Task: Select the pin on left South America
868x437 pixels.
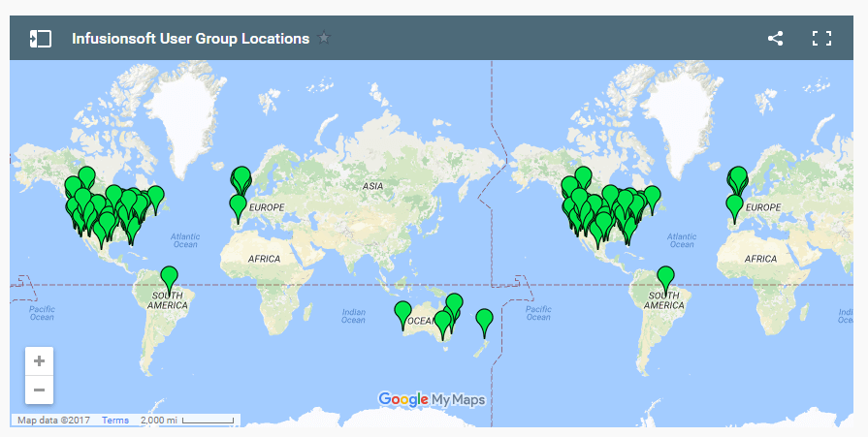Action: pyautogui.click(x=169, y=277)
